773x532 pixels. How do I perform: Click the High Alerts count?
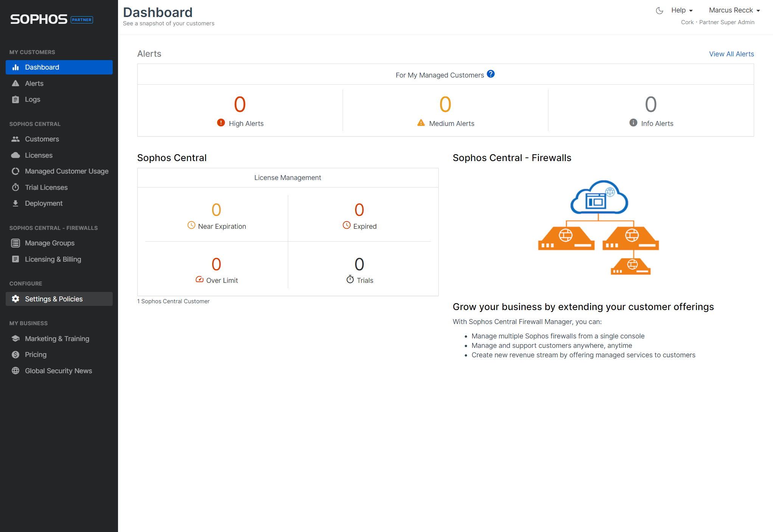(x=240, y=104)
